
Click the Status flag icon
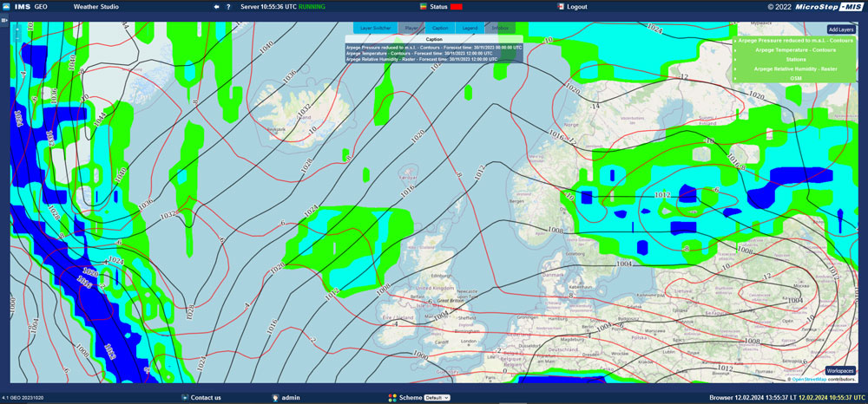coord(424,7)
